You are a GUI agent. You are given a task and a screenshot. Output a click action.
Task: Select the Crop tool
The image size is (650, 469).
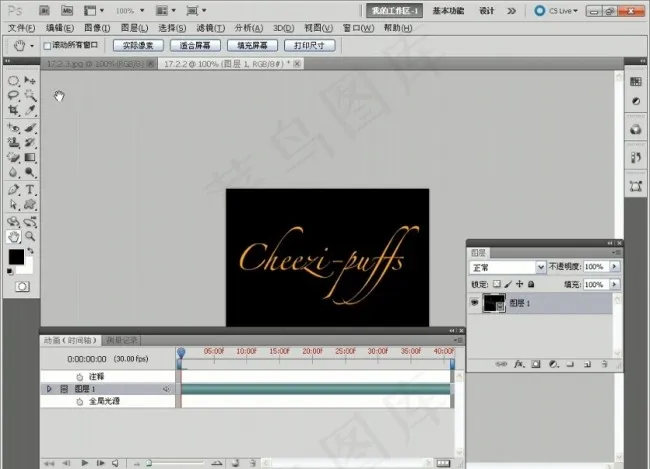pyautogui.click(x=13, y=110)
